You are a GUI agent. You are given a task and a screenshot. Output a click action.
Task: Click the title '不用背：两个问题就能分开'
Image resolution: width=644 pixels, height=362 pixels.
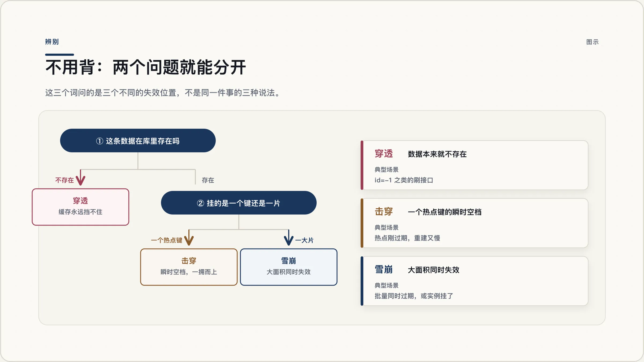tap(146, 67)
